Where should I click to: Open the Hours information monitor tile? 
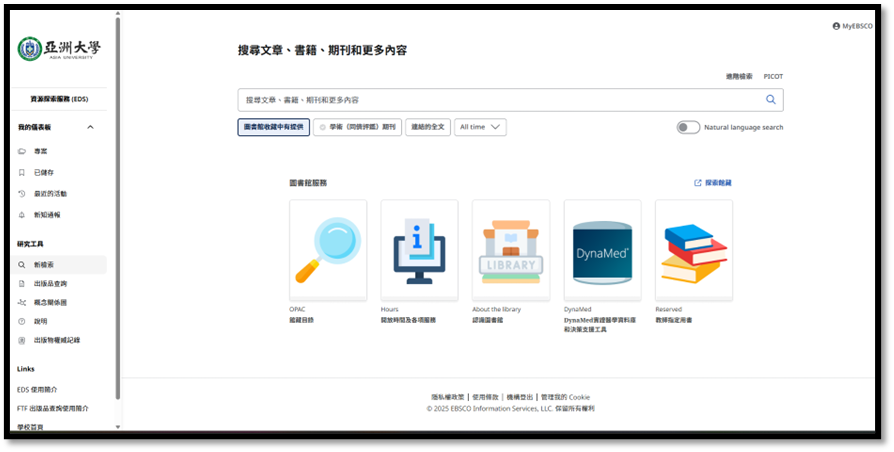click(x=419, y=250)
